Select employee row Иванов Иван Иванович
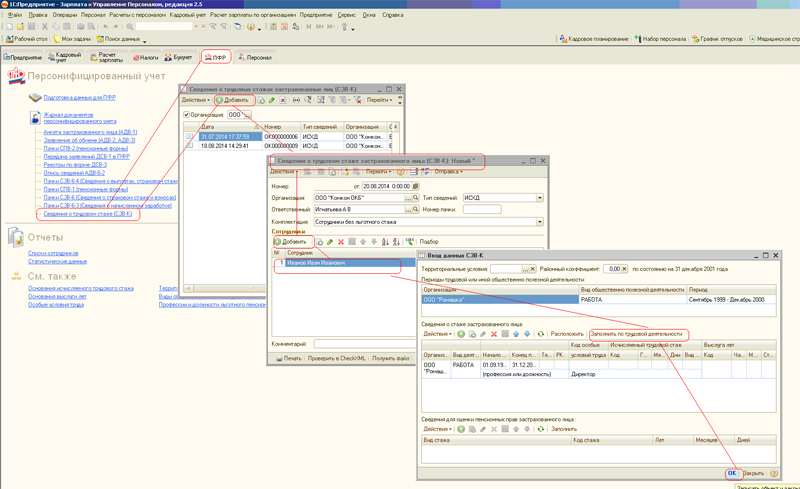 click(x=316, y=263)
